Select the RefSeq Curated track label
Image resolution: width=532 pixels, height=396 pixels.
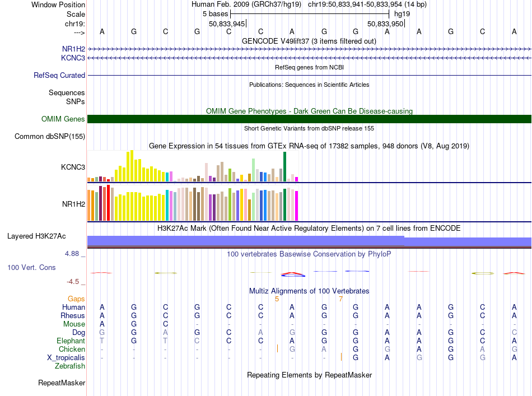[59, 75]
